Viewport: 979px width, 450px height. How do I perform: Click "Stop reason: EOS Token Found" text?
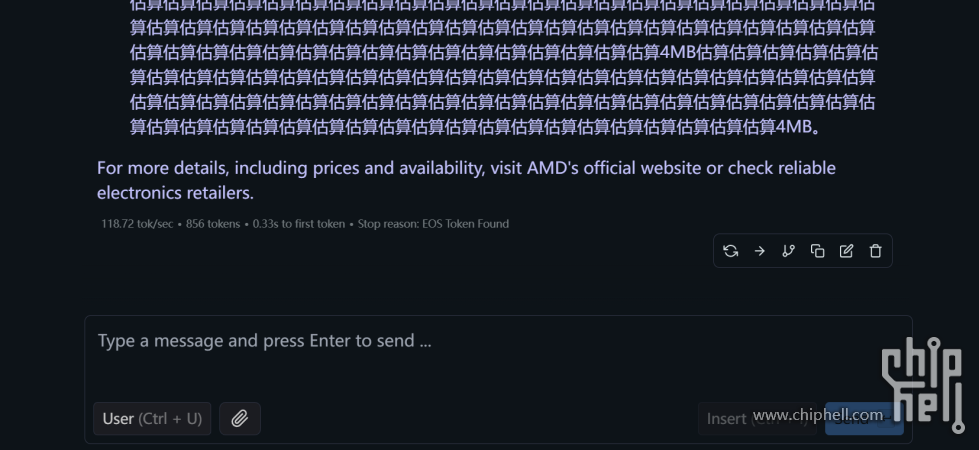434,224
